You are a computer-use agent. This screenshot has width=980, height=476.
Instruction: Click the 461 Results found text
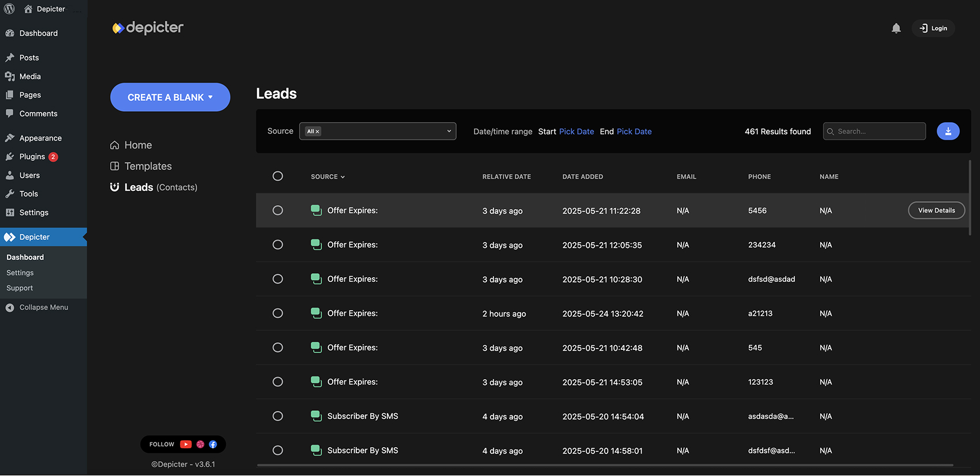(778, 131)
